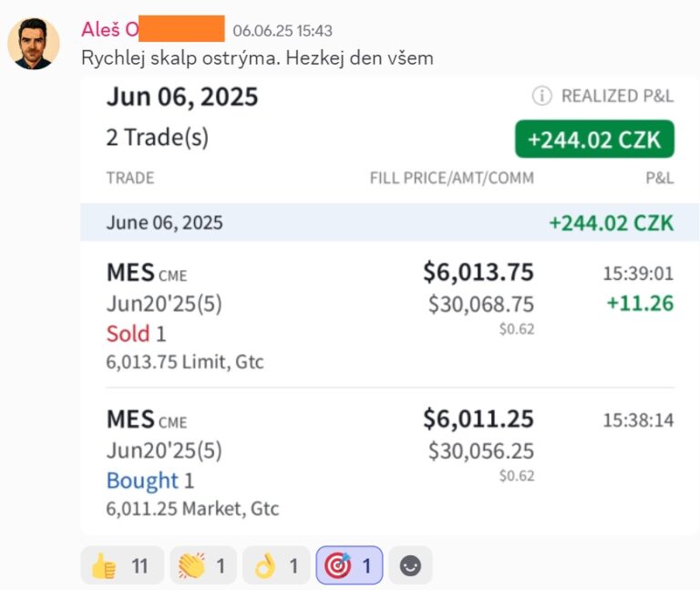Click the $6,011.25 fill price

pyautogui.click(x=479, y=419)
